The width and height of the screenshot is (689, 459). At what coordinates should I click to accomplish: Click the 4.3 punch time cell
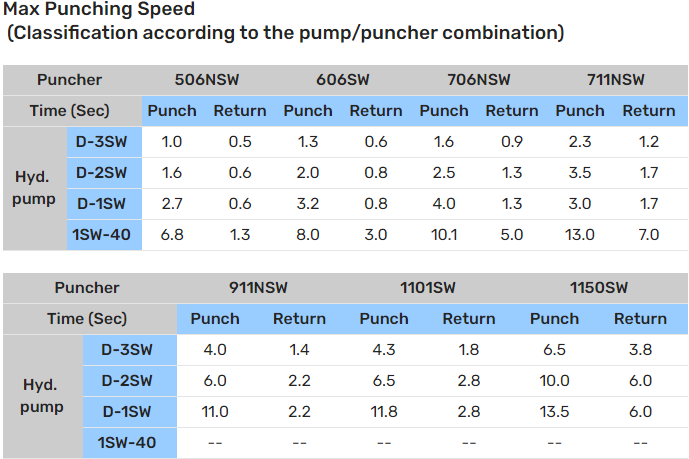click(384, 350)
